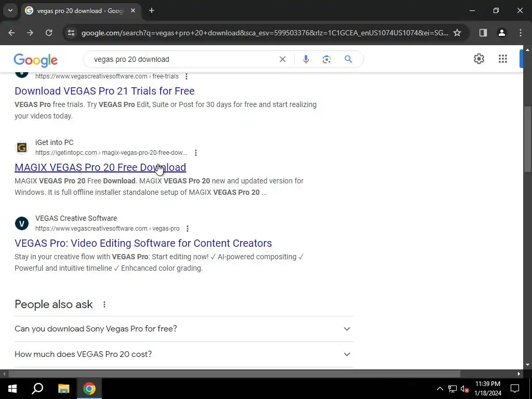The width and height of the screenshot is (532, 399).
Task: Open Windows taskbar search
Action: [37, 389]
